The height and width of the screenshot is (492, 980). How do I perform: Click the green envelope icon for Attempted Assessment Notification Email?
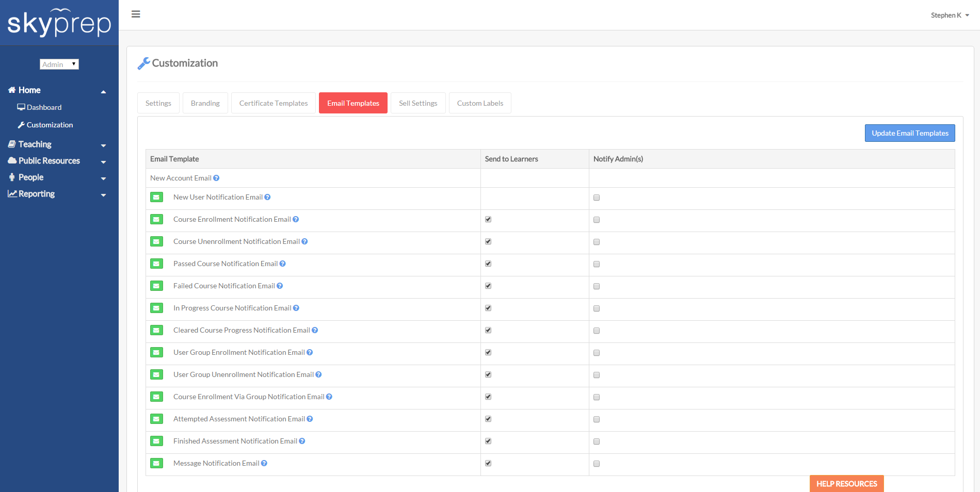(156, 419)
